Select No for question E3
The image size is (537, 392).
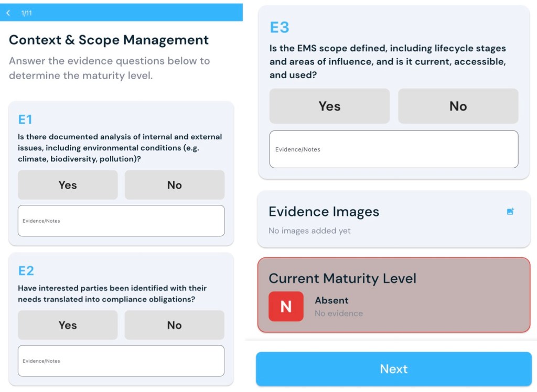pos(458,106)
